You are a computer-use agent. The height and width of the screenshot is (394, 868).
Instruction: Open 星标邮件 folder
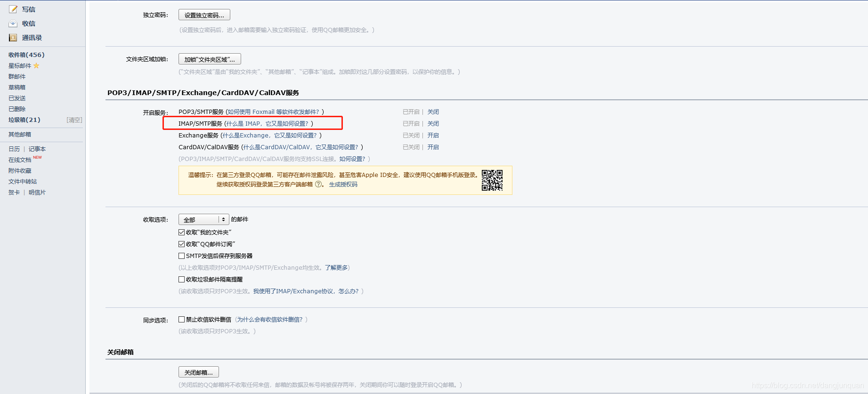[20, 66]
